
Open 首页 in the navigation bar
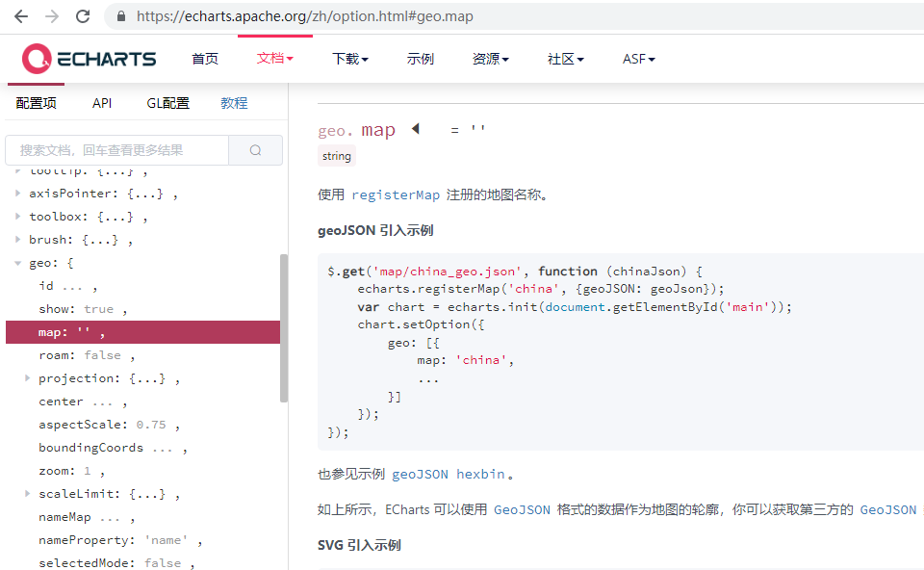click(205, 59)
